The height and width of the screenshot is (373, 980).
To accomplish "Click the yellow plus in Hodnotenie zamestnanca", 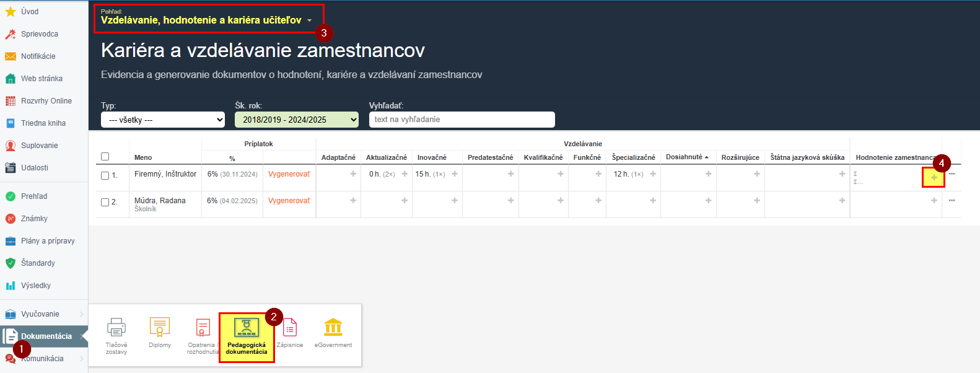I will tap(934, 178).
